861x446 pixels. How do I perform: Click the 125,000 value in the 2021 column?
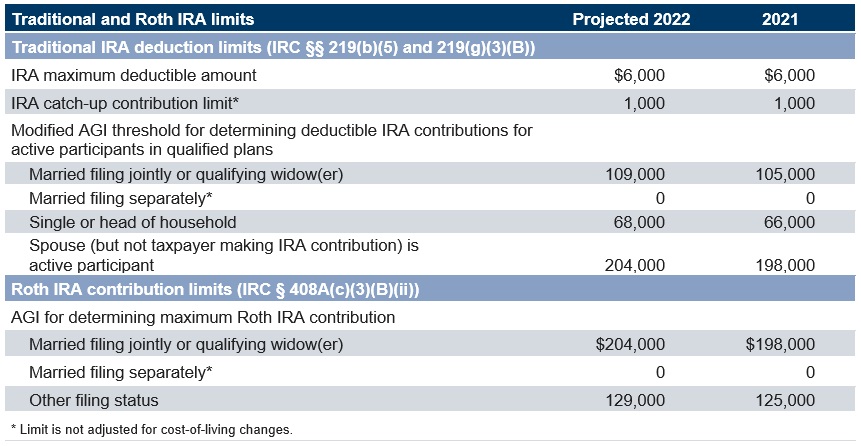pyautogui.click(x=785, y=400)
